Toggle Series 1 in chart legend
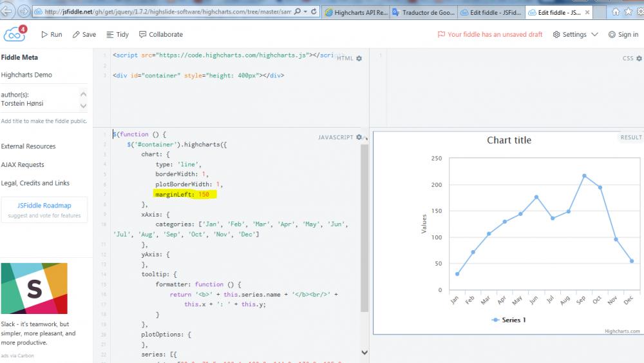The image size is (644, 363). click(x=509, y=320)
